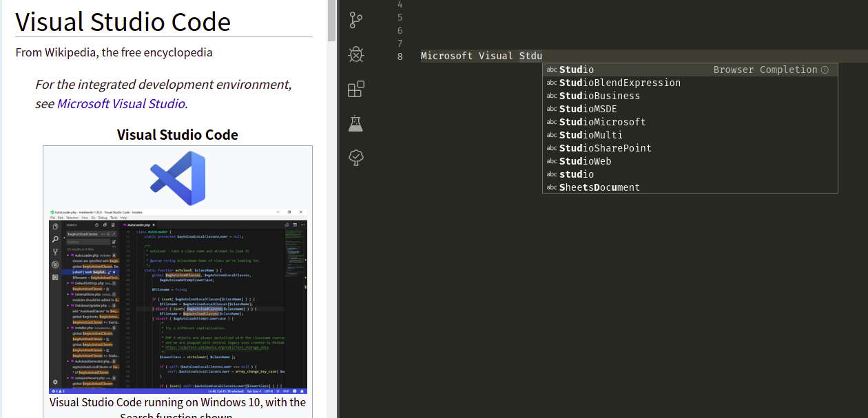
Task: Show info icon beside Browser Completion
Action: click(825, 70)
